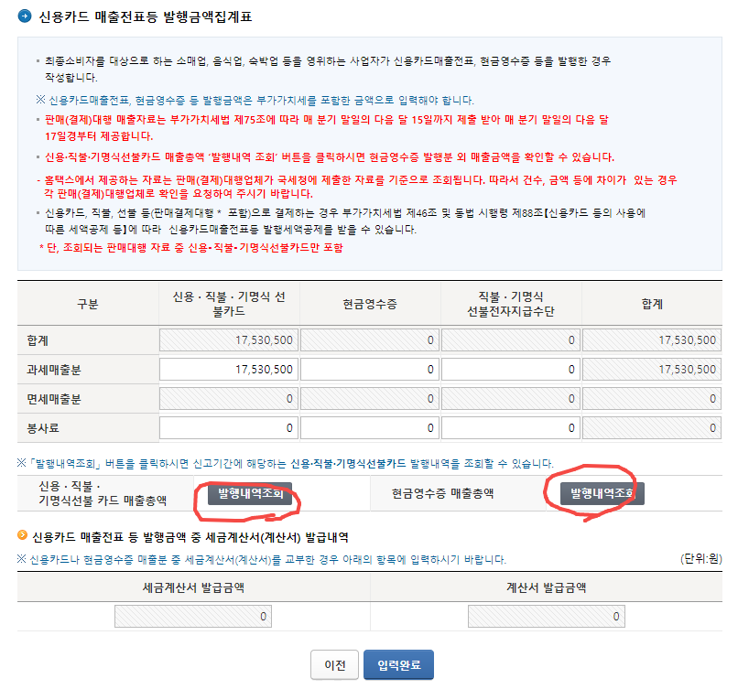Click the 현금영수증 column header

click(x=370, y=304)
